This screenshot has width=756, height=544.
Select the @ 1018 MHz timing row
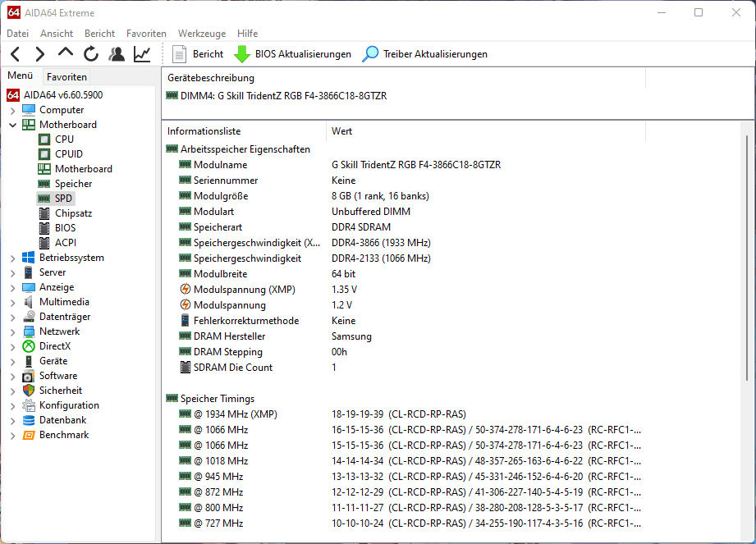coord(404,461)
